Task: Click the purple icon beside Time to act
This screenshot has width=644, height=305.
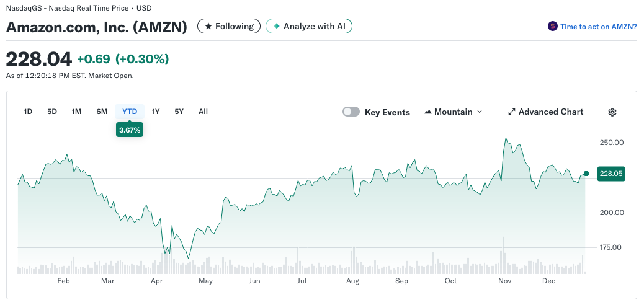Action: click(552, 26)
